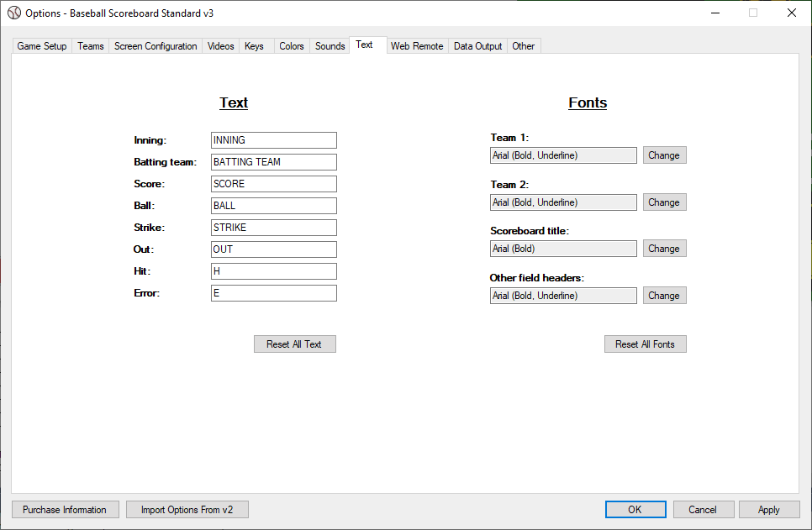The image size is (812, 530).
Task: Click the Strike text input box
Action: tap(273, 228)
